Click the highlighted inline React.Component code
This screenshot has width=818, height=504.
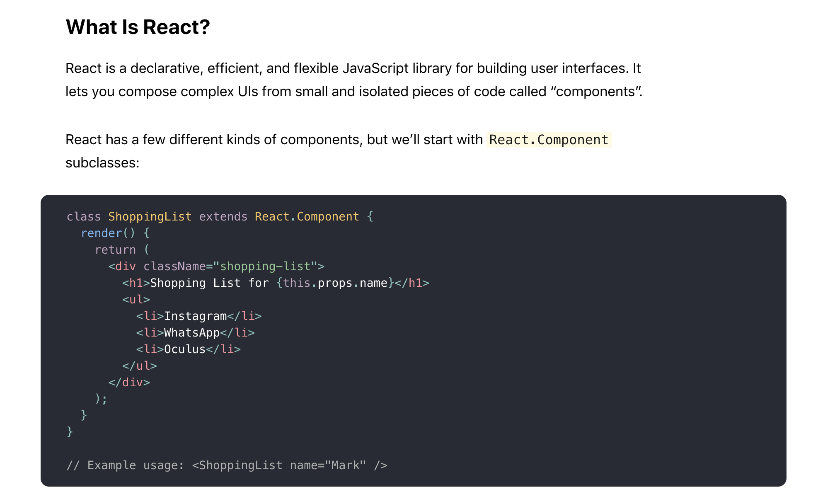coord(548,140)
